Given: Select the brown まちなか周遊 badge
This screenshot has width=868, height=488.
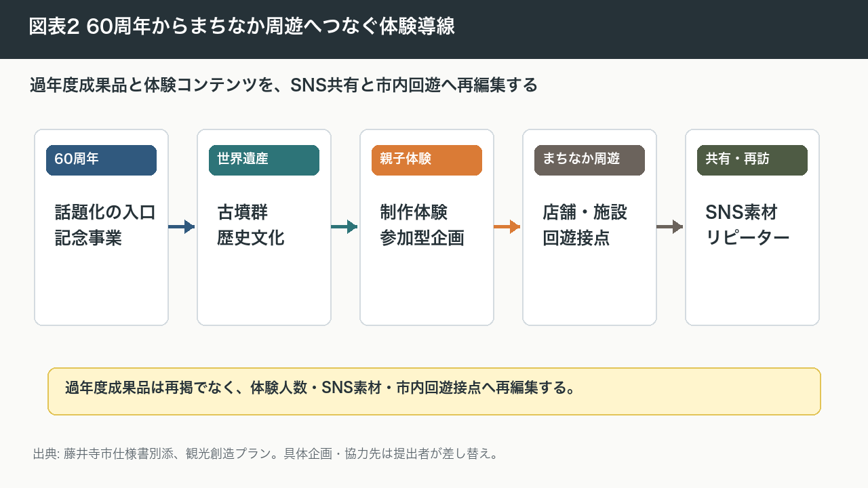Looking at the screenshot, I should click(x=589, y=160).
